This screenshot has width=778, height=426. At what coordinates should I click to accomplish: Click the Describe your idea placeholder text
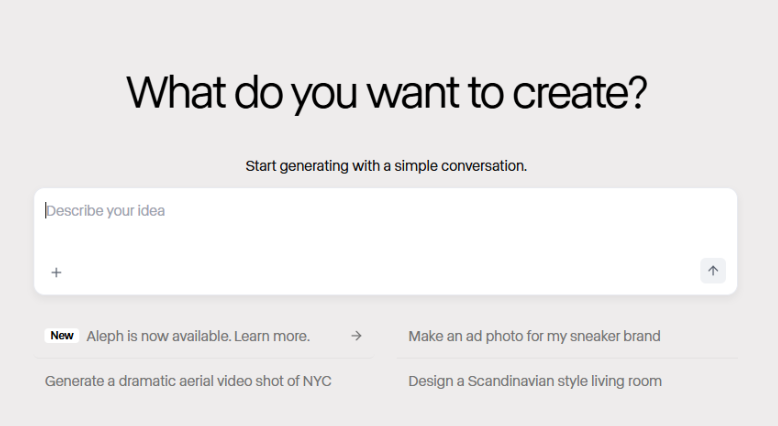click(106, 211)
